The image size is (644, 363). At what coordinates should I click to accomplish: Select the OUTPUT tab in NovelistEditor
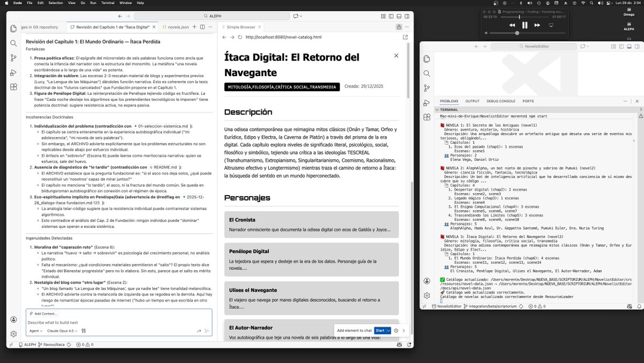472,101
